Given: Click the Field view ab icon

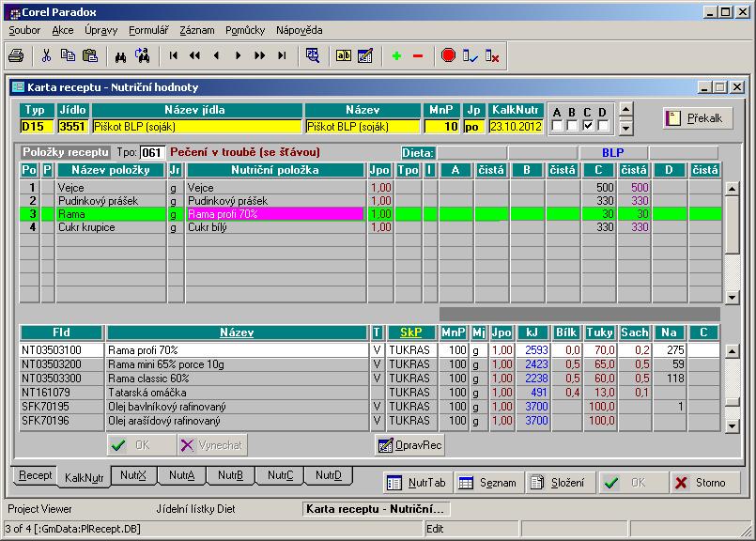Looking at the screenshot, I should 344,56.
